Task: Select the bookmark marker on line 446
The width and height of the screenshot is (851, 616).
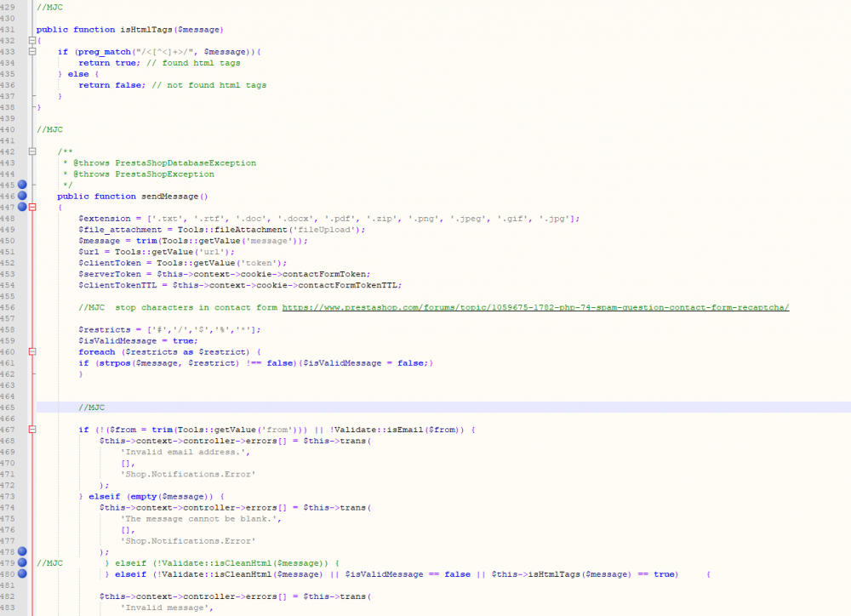Action: point(21,196)
